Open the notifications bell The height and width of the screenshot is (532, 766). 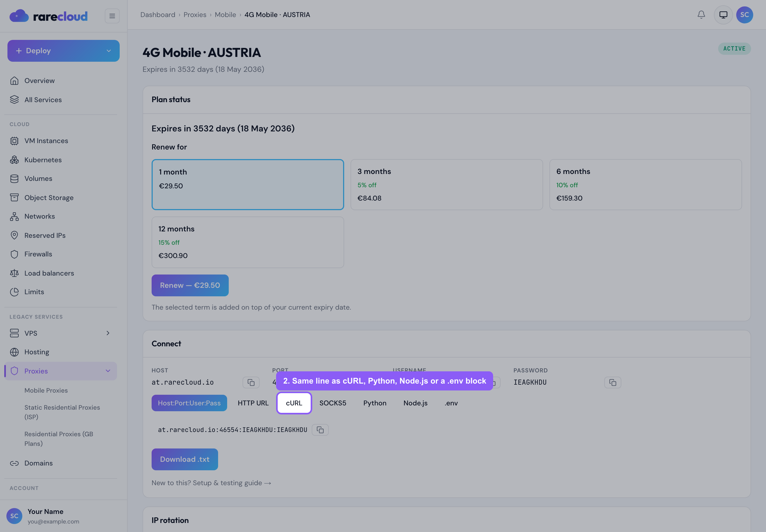pyautogui.click(x=701, y=15)
